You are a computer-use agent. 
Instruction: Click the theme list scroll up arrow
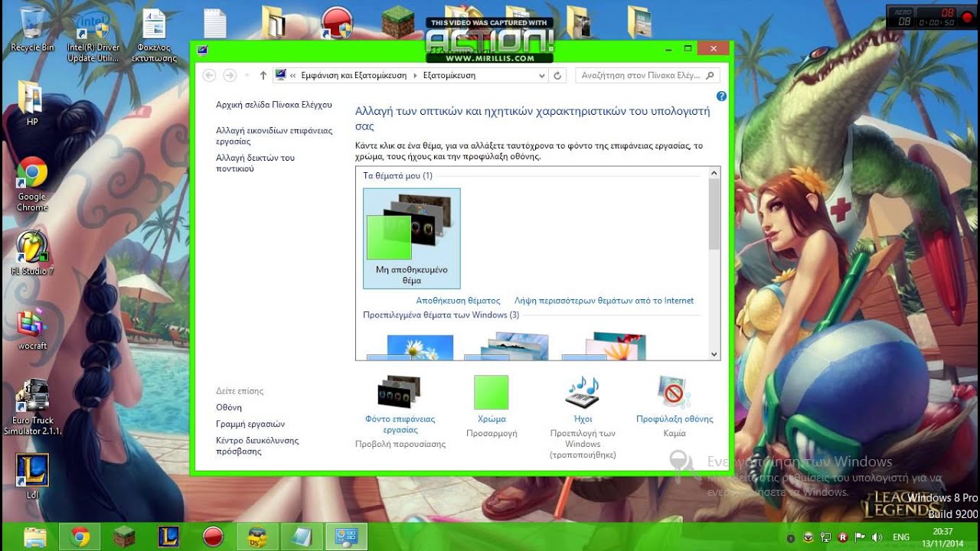coord(714,173)
